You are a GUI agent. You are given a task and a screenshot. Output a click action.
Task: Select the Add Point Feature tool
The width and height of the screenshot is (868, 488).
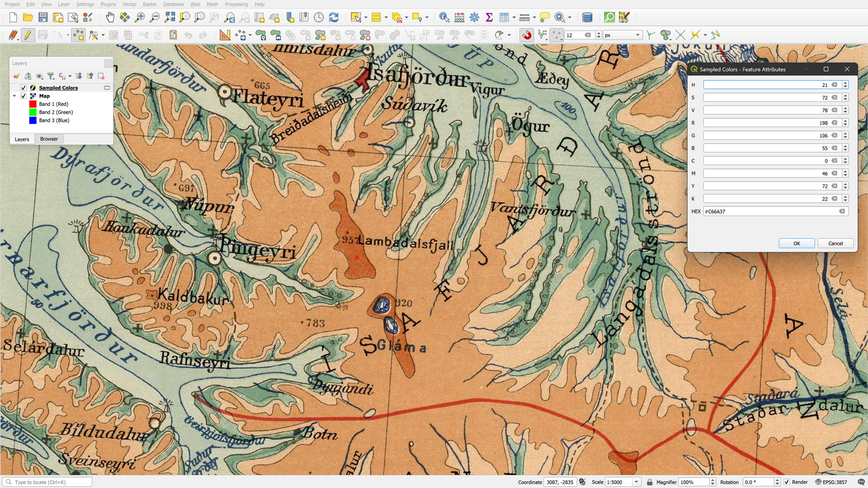pyautogui.click(x=79, y=35)
